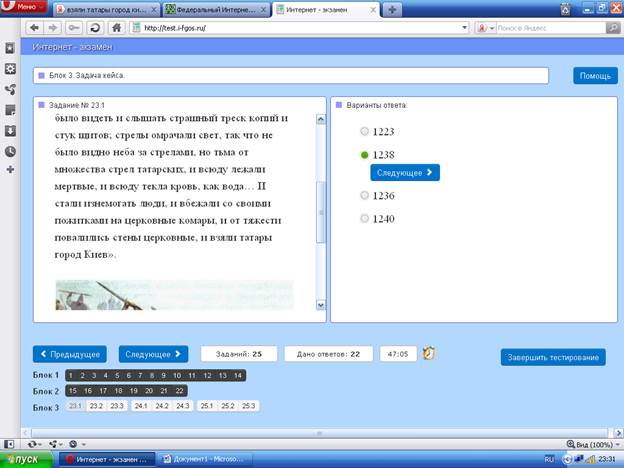Open the Opera Unite status dropdown
624x468 pixels.
(55, 444)
